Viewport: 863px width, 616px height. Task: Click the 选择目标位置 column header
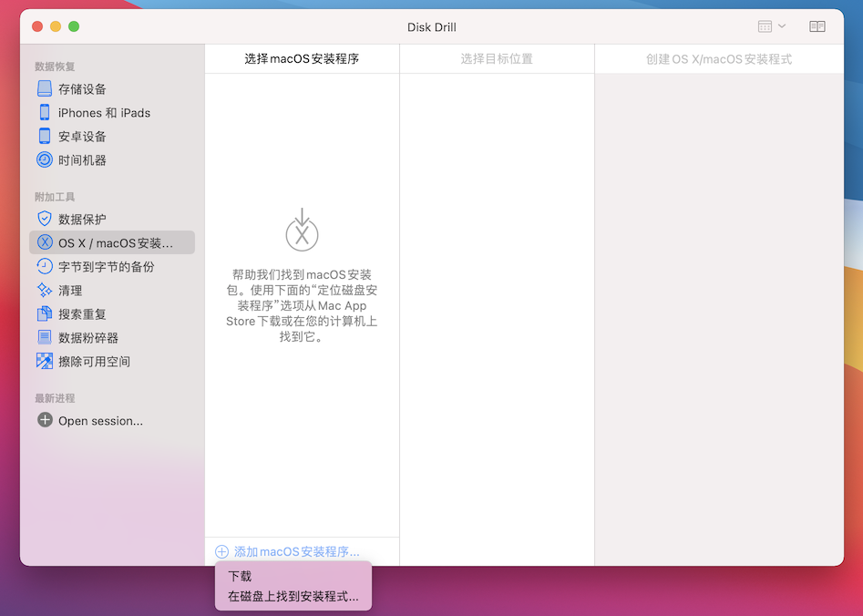tap(497, 59)
